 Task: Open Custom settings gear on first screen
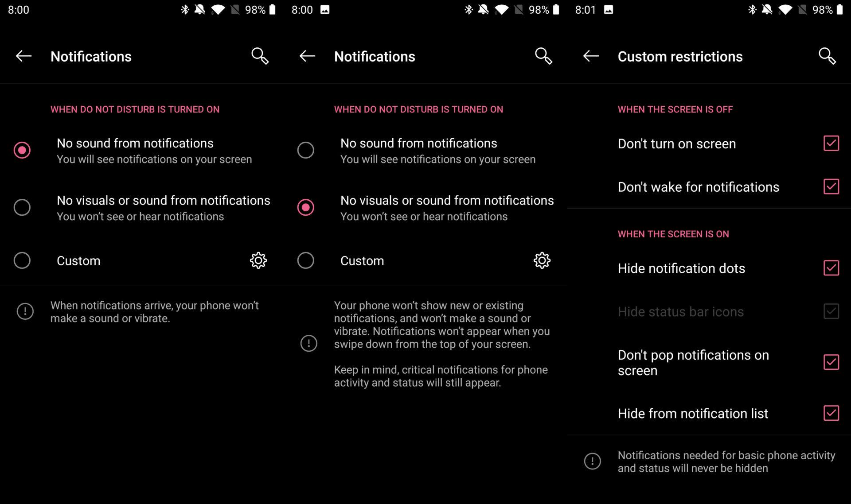[x=258, y=260]
